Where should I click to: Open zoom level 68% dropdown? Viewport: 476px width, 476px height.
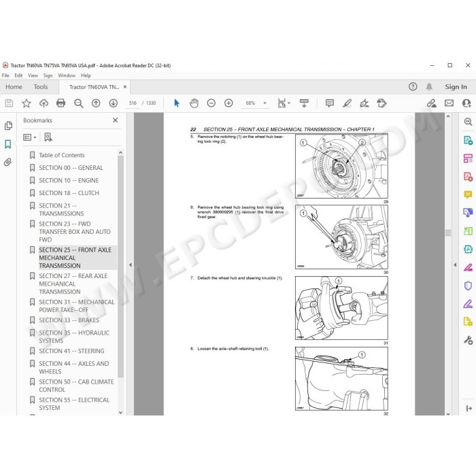(265, 103)
